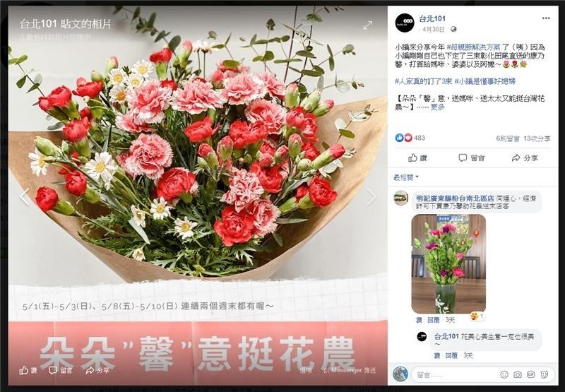The image size is (565, 392).
Task: Open the #母親節解決方案 hashtag
Action: 473,47
